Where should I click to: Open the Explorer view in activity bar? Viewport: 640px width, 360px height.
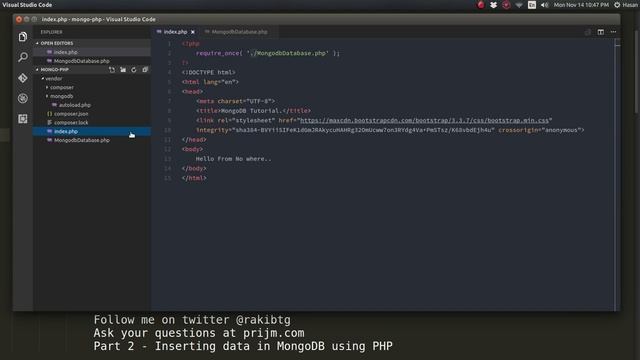tap(23, 37)
